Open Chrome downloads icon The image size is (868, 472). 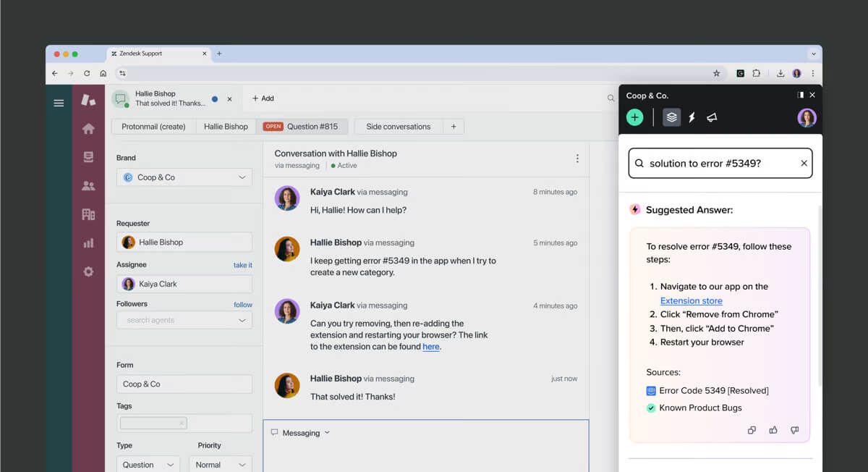click(x=780, y=73)
